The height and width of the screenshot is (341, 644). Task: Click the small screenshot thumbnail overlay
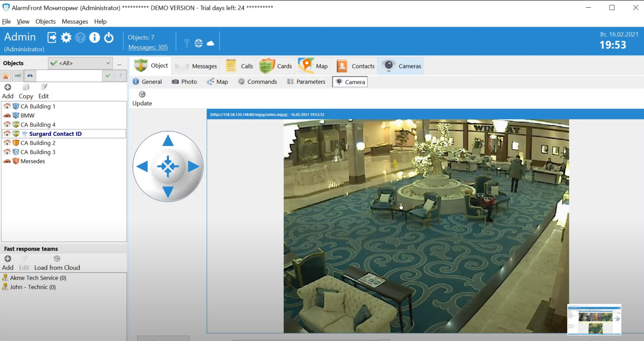(594, 320)
